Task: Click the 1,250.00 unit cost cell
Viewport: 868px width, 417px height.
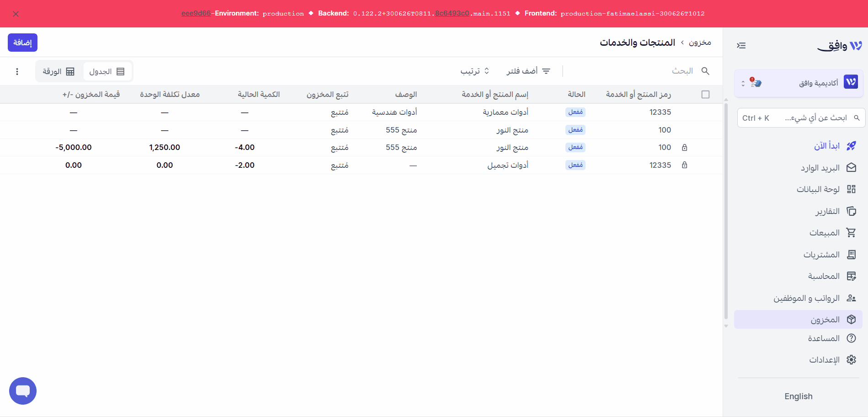Action: tap(165, 148)
